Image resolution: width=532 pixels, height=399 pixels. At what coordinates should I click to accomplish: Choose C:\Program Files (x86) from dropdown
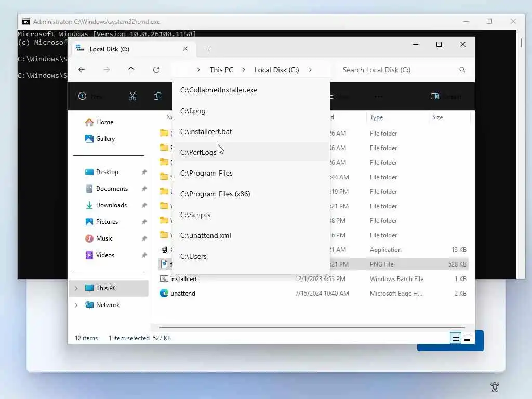click(251, 194)
